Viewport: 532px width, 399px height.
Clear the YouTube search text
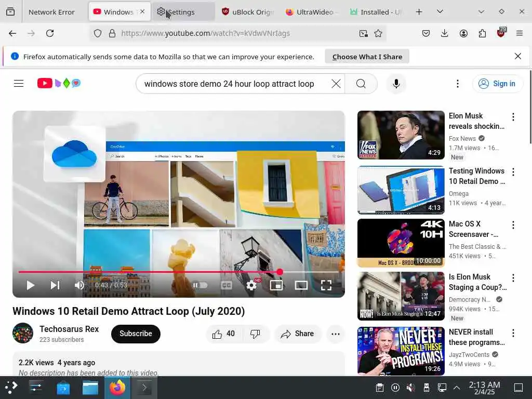336,84
